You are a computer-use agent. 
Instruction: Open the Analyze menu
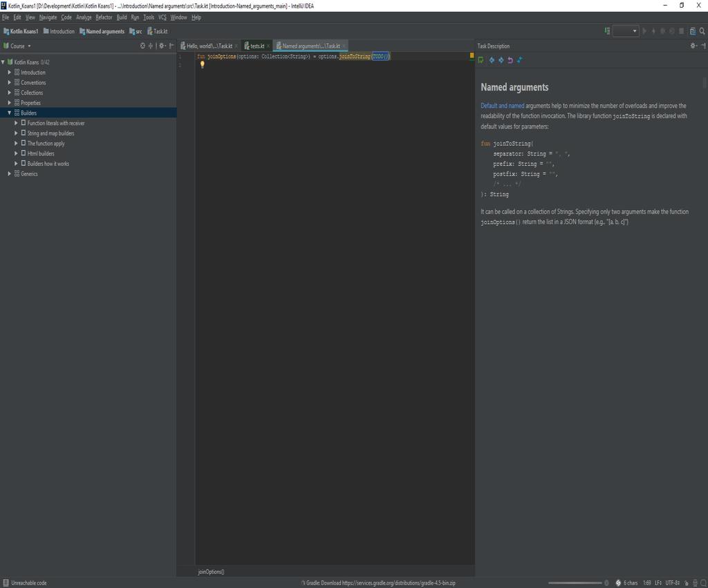pyautogui.click(x=84, y=17)
